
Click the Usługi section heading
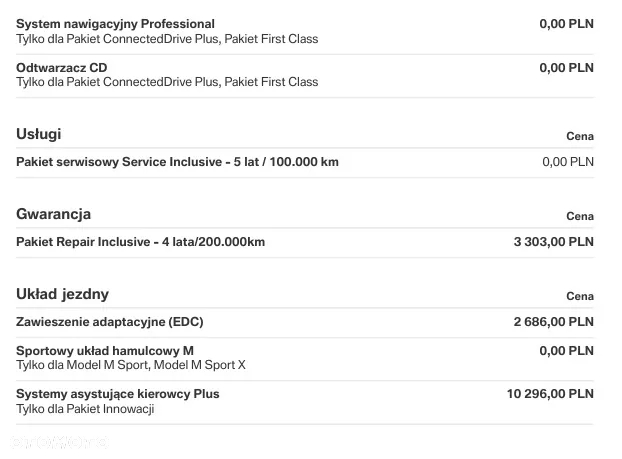38,134
